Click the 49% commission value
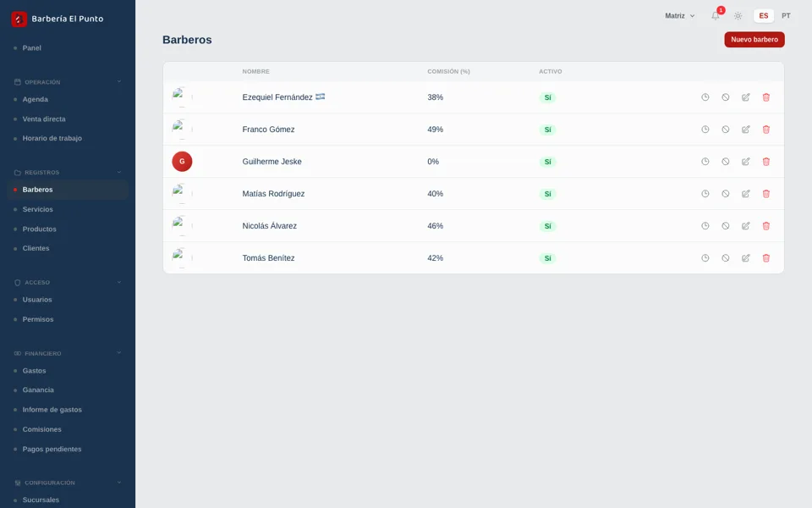 pyautogui.click(x=435, y=130)
